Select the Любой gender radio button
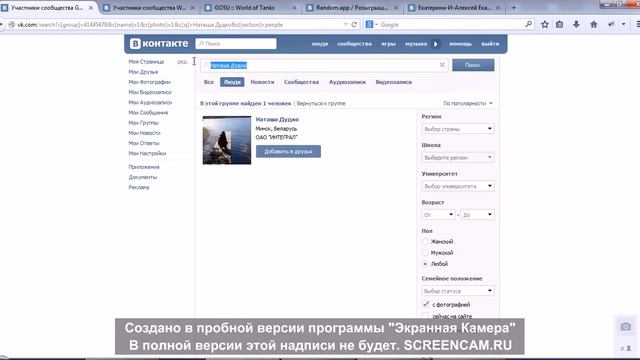 click(x=425, y=264)
